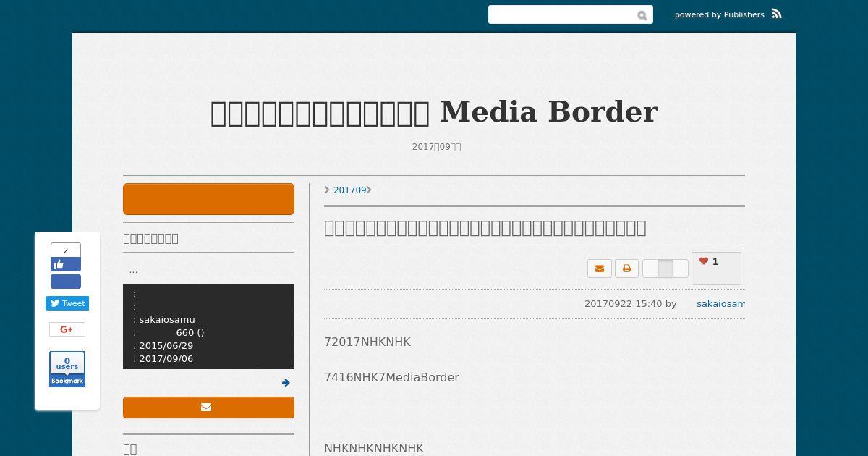Select the middle font size segment
Image resolution: width=868 pixels, height=456 pixels.
click(x=665, y=269)
